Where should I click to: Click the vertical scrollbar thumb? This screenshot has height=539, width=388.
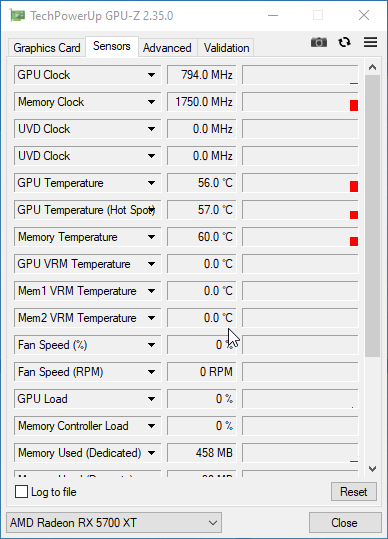point(372,216)
